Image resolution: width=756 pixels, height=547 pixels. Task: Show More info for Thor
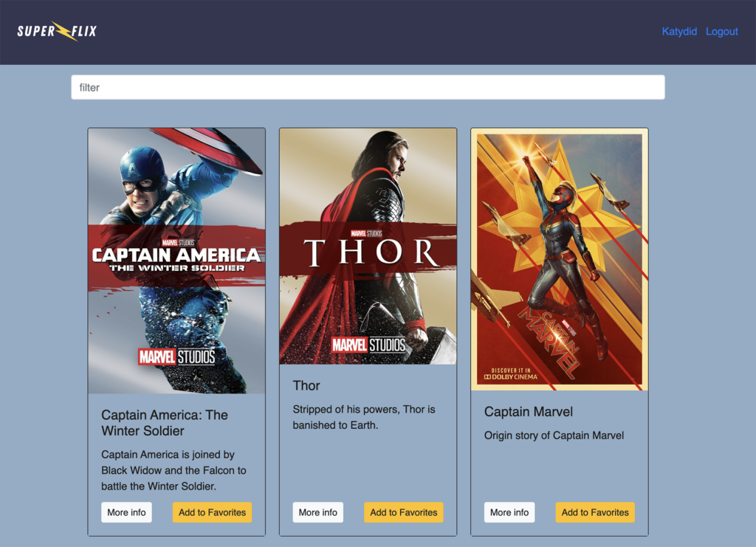[317, 512]
